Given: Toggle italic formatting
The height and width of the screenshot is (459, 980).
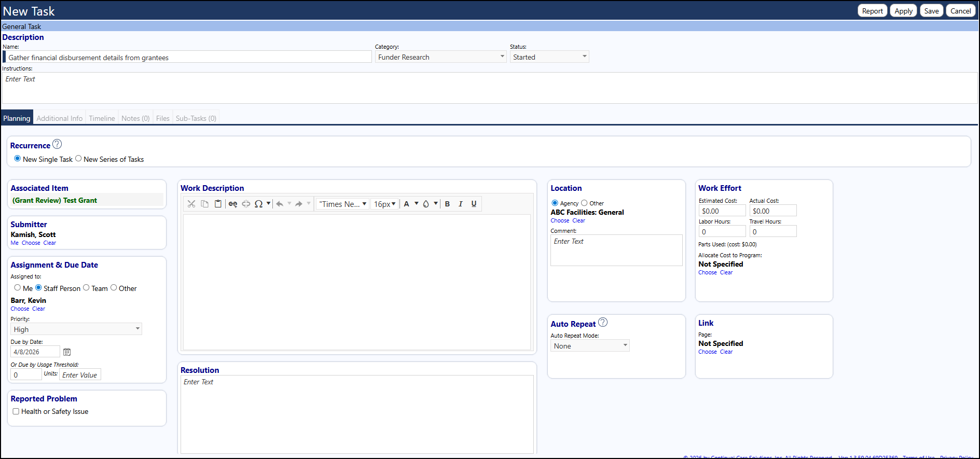Looking at the screenshot, I should [x=461, y=204].
